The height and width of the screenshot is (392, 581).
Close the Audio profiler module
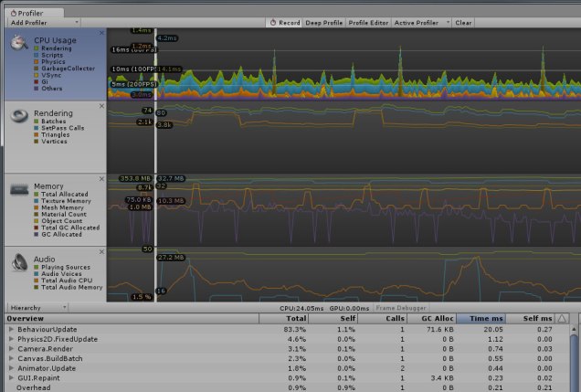[101, 252]
